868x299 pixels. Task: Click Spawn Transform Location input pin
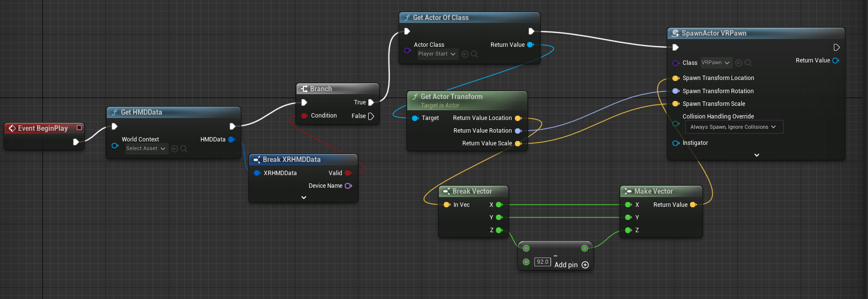(x=676, y=78)
